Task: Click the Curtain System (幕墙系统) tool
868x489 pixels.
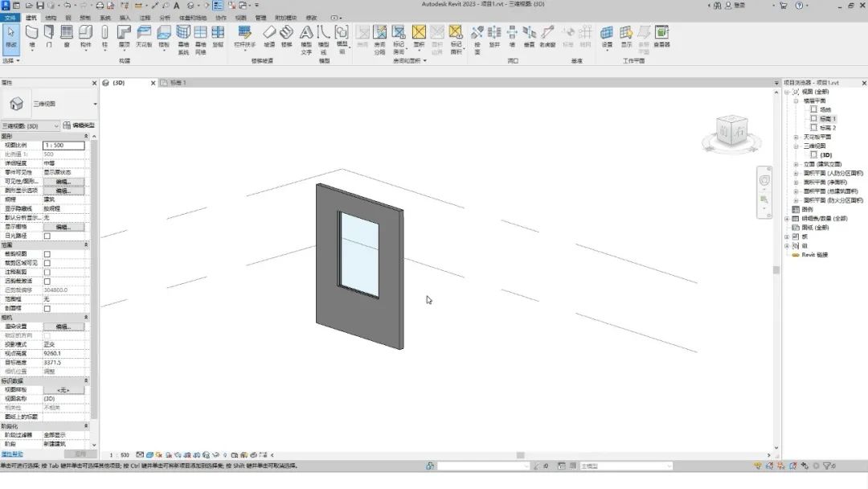Action: click(x=183, y=40)
